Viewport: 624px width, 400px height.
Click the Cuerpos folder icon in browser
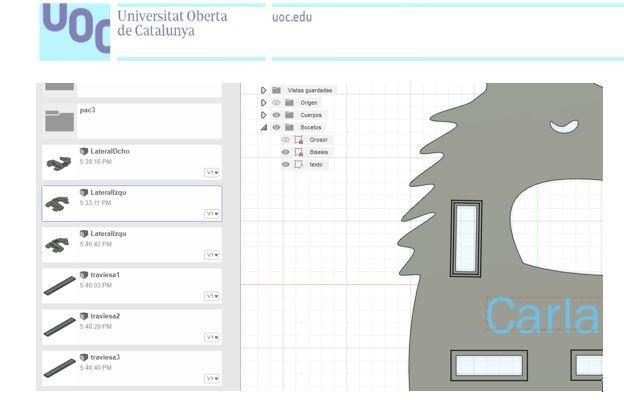point(289,115)
